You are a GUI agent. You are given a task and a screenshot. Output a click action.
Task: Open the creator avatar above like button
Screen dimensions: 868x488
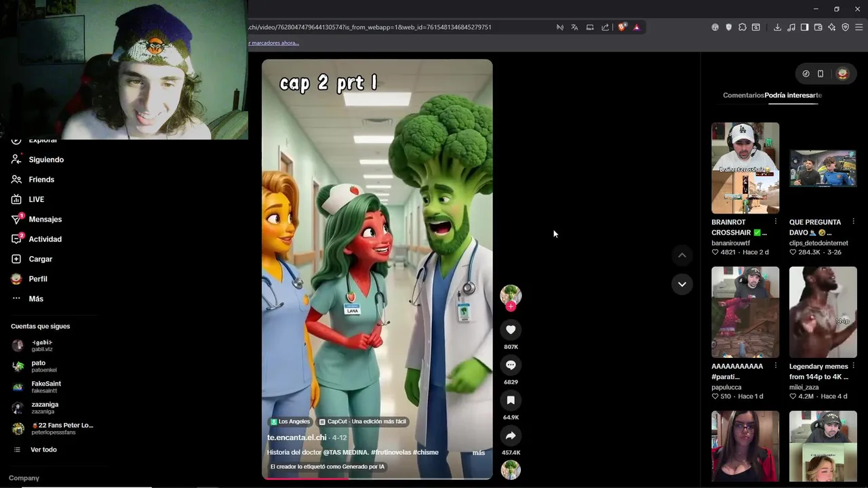(511, 295)
